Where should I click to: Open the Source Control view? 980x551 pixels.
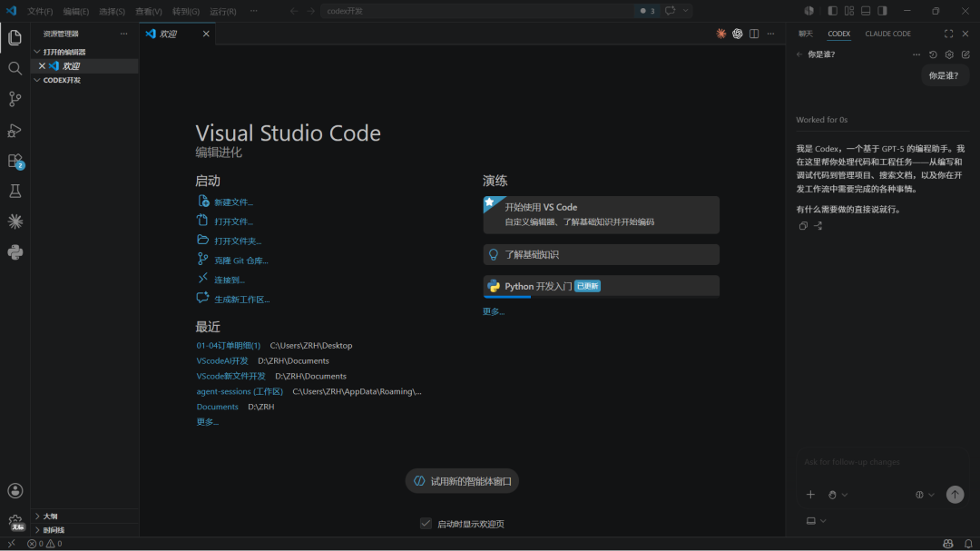[x=15, y=99]
